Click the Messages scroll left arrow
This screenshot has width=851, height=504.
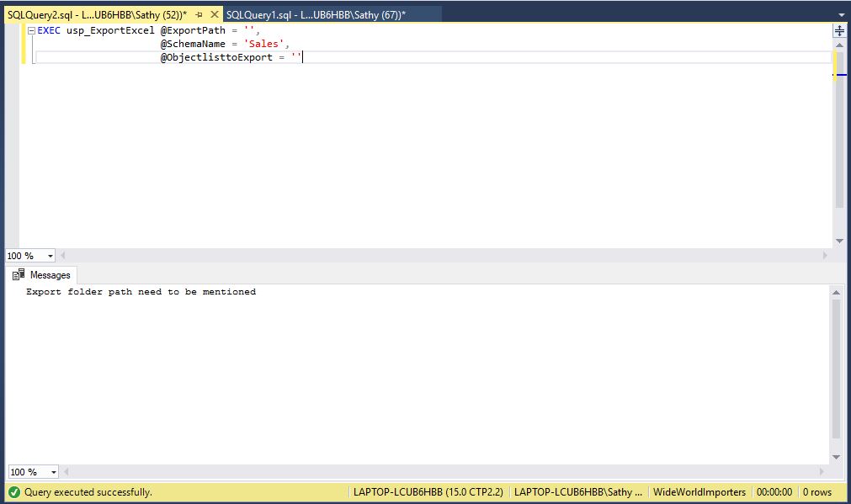point(66,471)
